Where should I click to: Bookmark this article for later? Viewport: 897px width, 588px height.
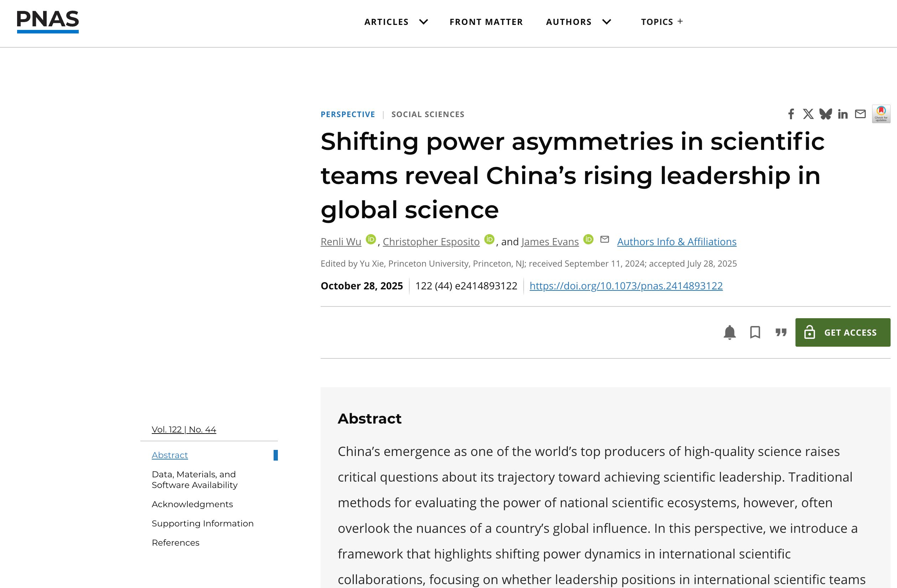755,332
